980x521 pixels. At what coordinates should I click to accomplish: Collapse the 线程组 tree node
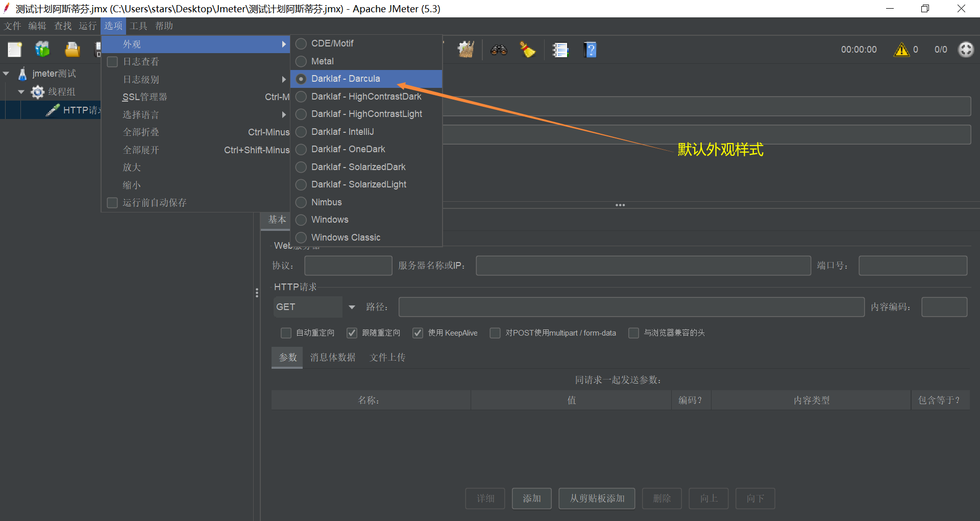[21, 91]
